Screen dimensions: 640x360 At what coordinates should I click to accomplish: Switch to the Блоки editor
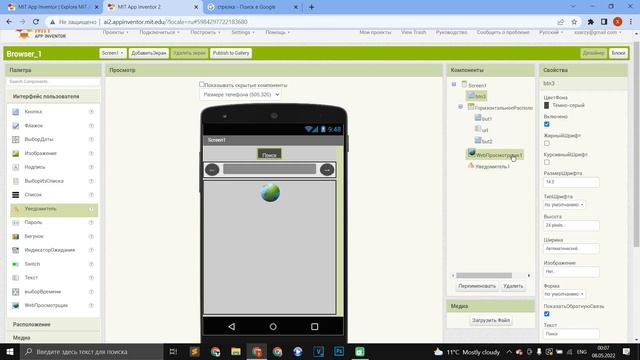(618, 53)
